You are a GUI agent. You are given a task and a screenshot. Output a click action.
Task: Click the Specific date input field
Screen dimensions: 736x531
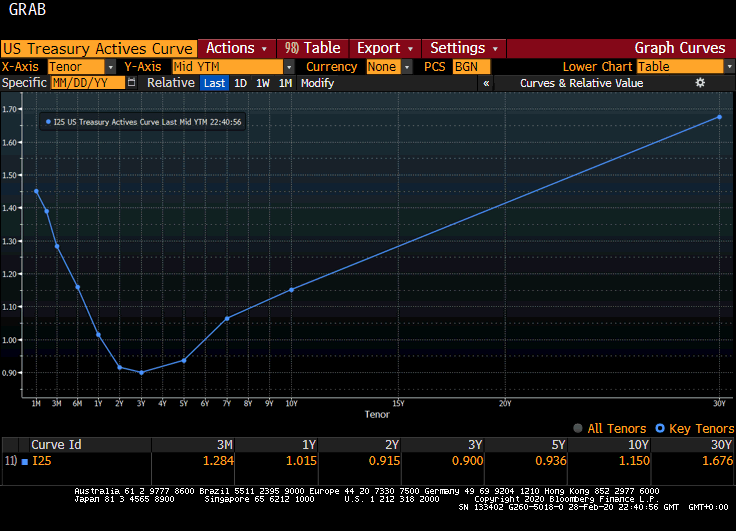87,83
